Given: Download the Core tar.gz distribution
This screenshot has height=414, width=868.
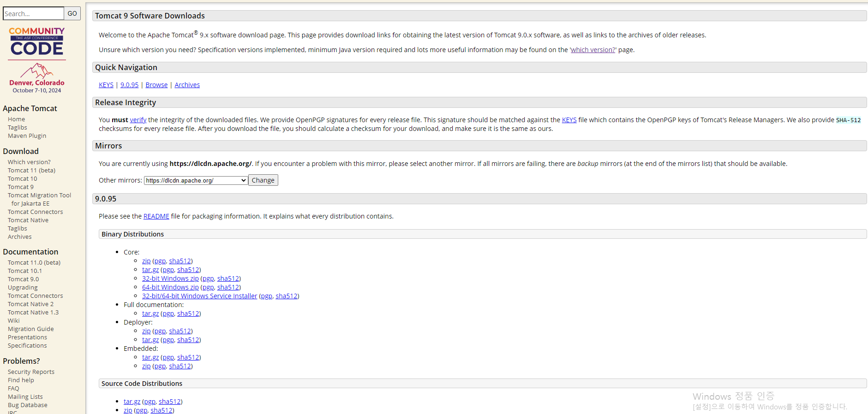Looking at the screenshot, I should [x=150, y=270].
